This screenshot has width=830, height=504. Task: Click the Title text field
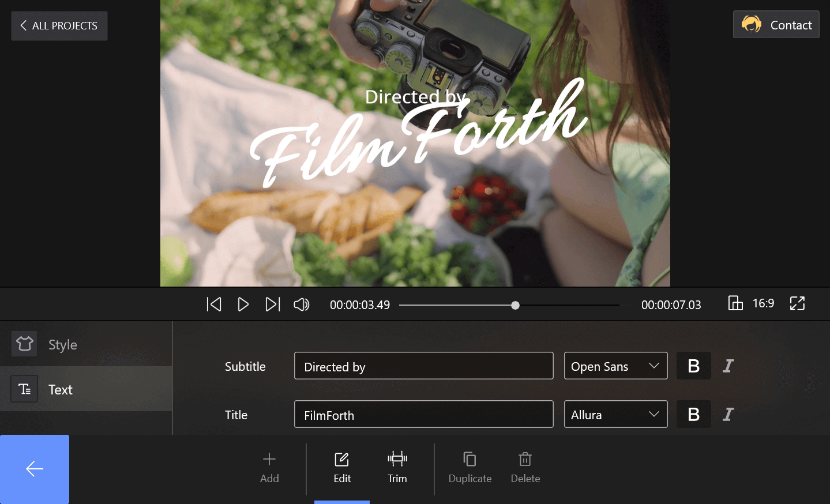[424, 414]
